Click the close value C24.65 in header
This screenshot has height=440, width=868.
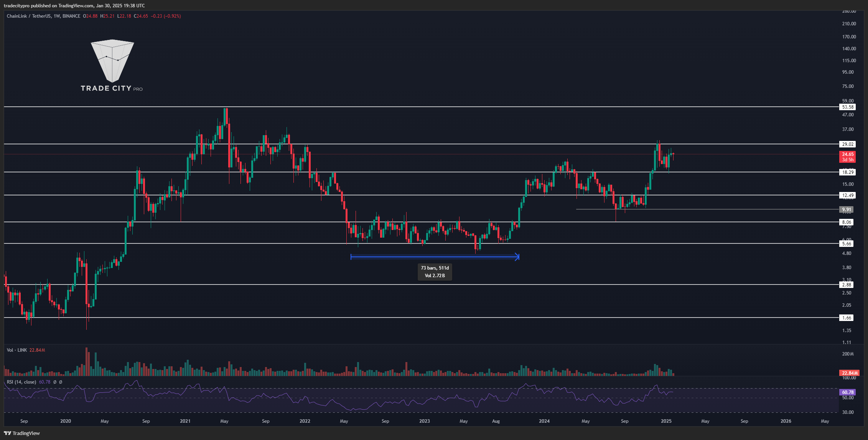tap(141, 16)
